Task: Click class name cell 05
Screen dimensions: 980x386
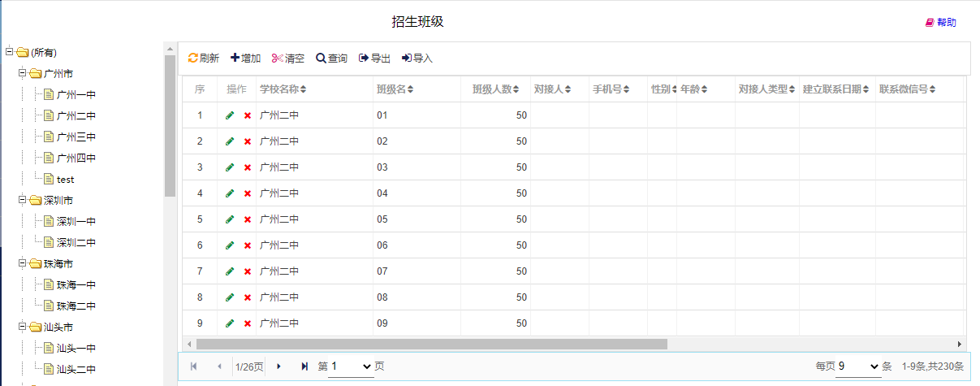Action: pos(417,219)
